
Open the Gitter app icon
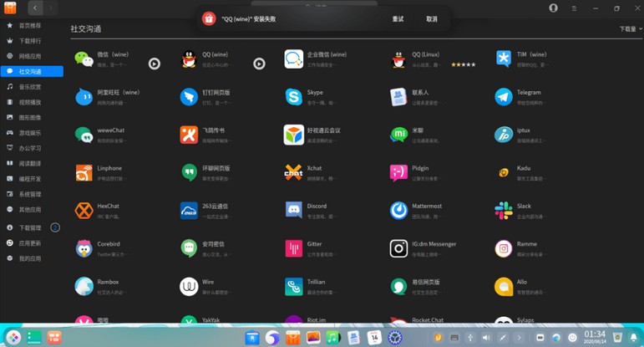294,248
